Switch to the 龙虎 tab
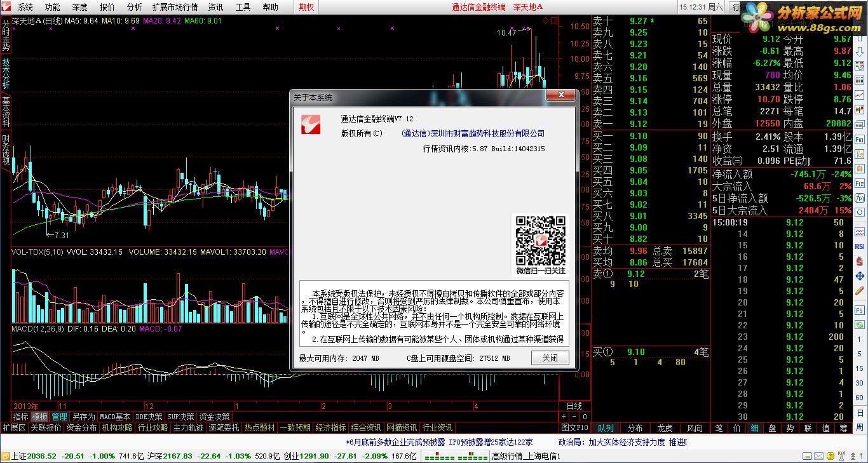 665,428
